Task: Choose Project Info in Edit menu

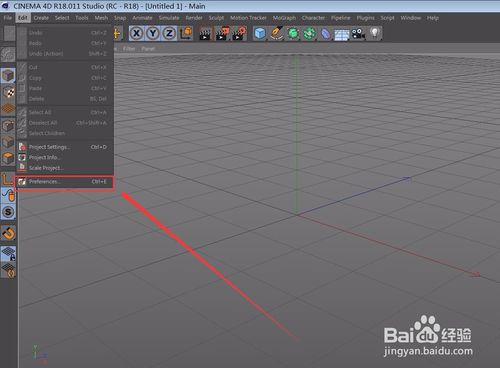Action: pos(65,157)
